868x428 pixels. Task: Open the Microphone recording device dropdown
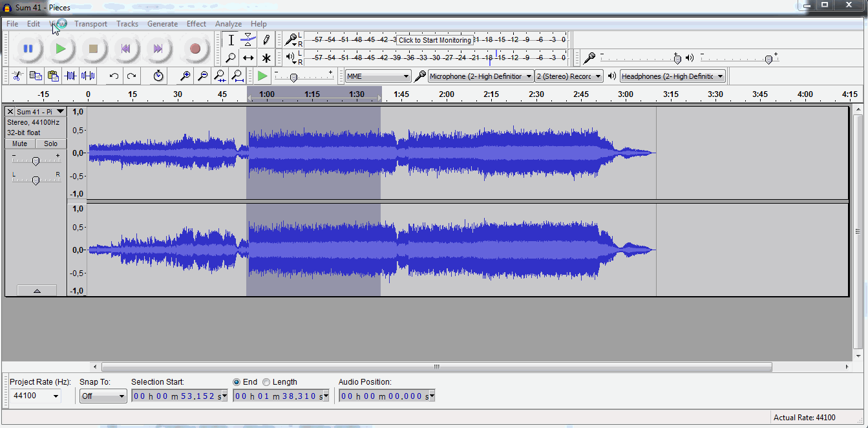[x=481, y=76]
